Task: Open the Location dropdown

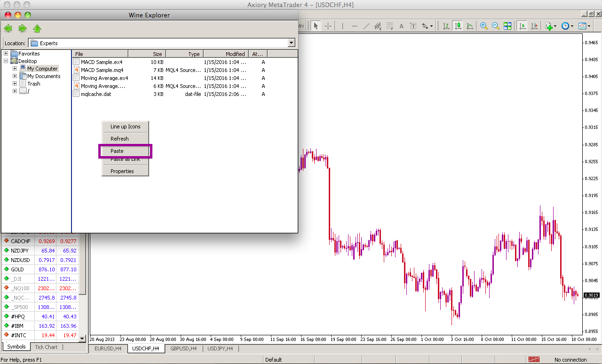Action: [x=292, y=43]
